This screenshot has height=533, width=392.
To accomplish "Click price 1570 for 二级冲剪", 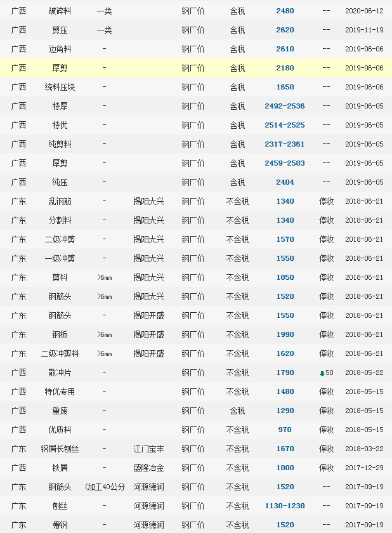I will pos(285,239).
